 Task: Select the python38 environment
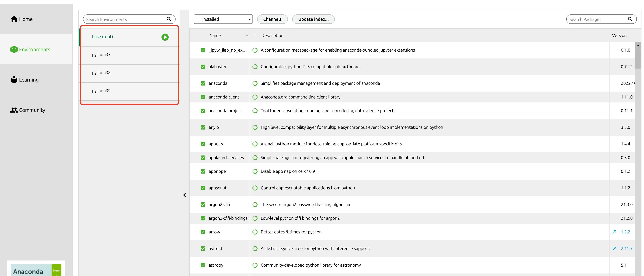(x=101, y=73)
